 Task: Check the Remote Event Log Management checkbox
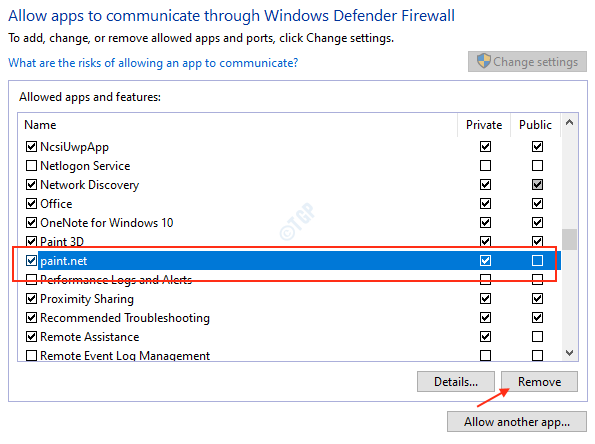(31, 356)
